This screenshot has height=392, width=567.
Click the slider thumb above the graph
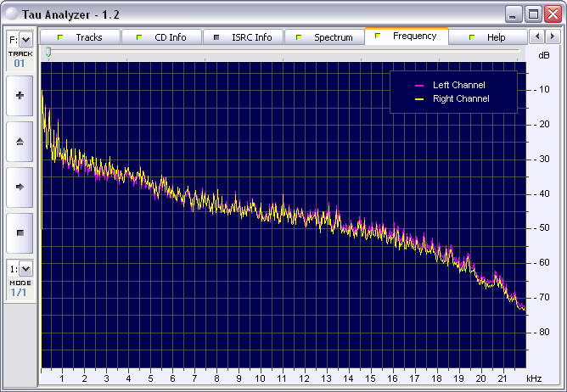pos(48,53)
